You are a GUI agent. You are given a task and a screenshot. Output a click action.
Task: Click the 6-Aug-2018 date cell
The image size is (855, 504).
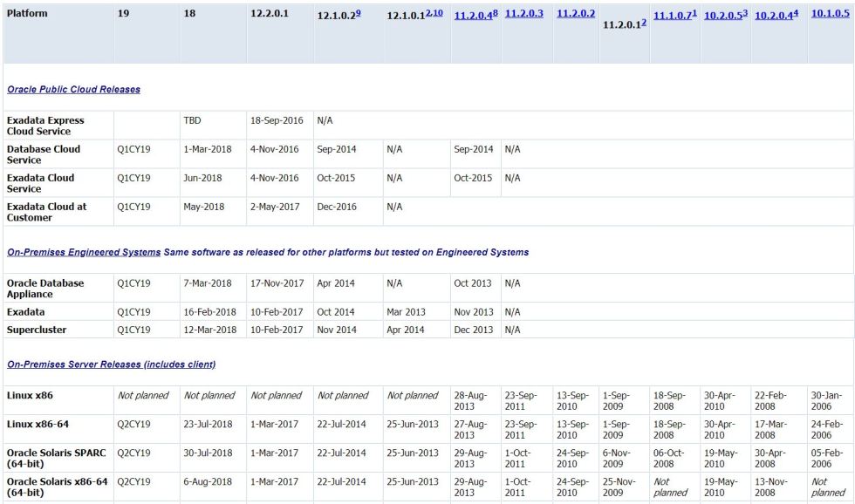coord(208,482)
